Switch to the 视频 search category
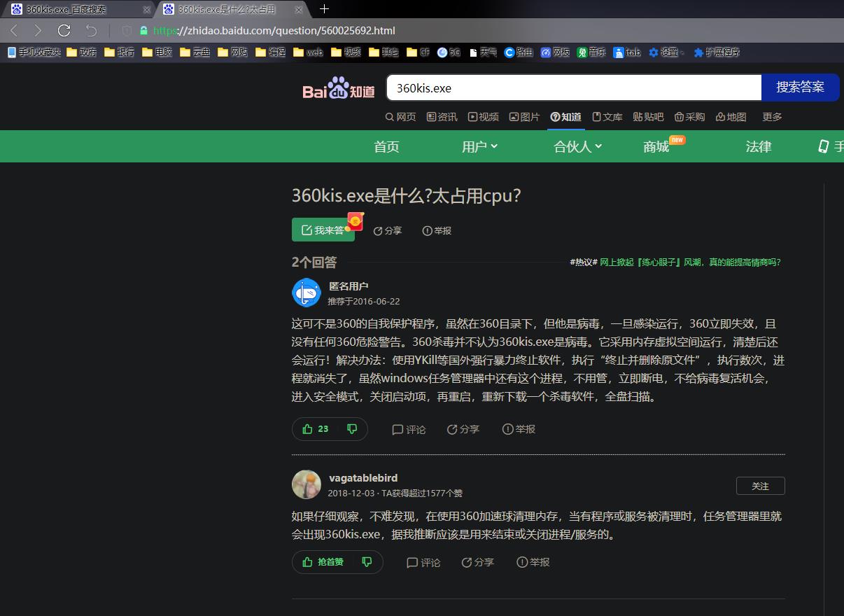The width and height of the screenshot is (844, 616). click(x=484, y=117)
